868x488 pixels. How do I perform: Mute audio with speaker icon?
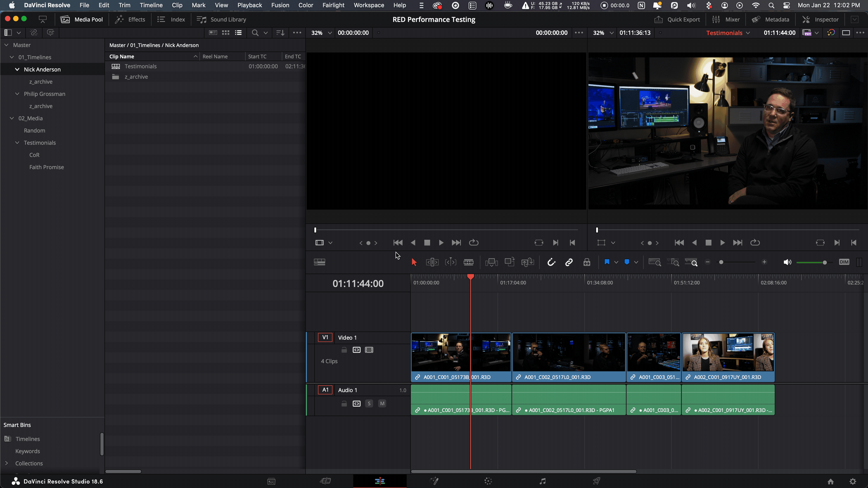(787, 262)
